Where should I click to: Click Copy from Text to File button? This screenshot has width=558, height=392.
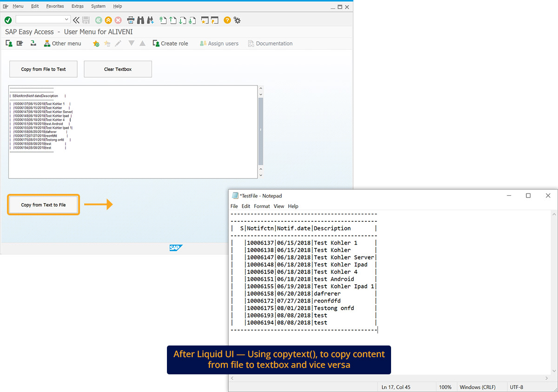coord(43,205)
